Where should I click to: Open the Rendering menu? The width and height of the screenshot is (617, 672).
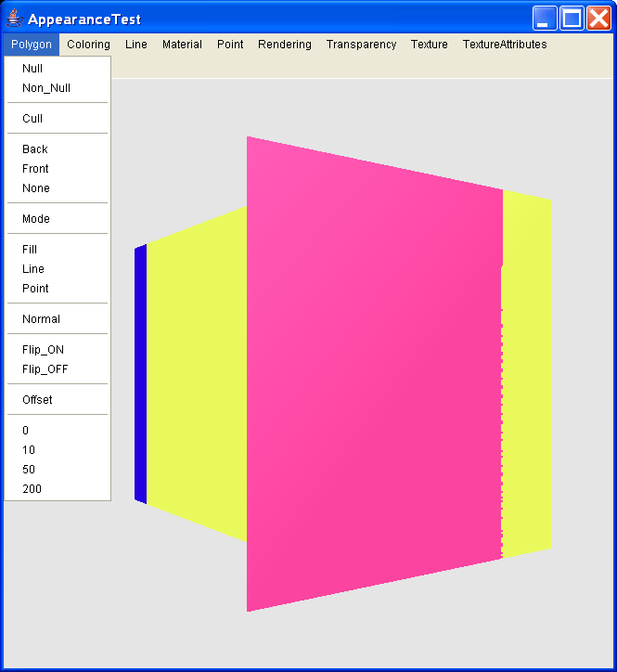point(285,45)
